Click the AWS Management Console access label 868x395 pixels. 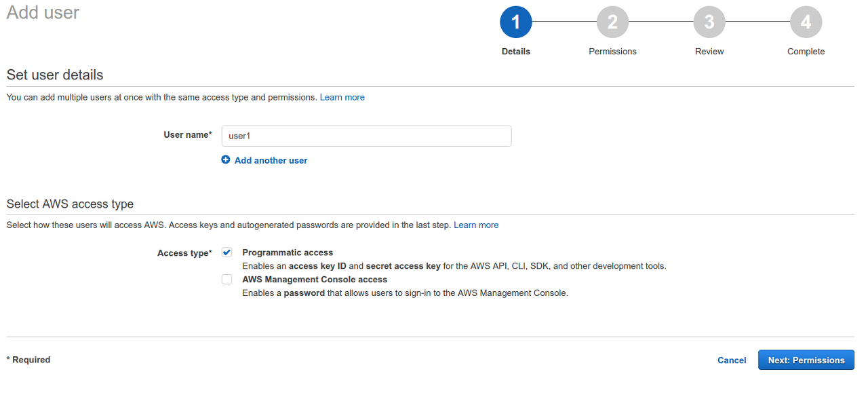[x=315, y=280]
